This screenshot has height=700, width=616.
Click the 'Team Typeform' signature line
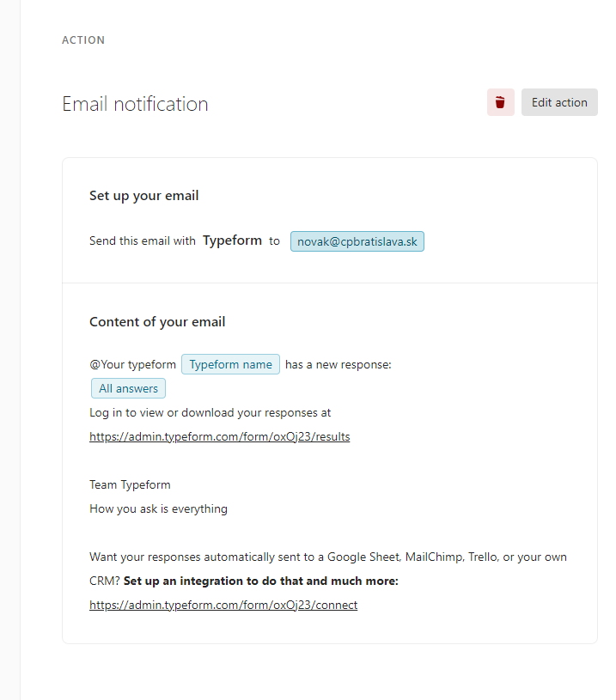(130, 484)
